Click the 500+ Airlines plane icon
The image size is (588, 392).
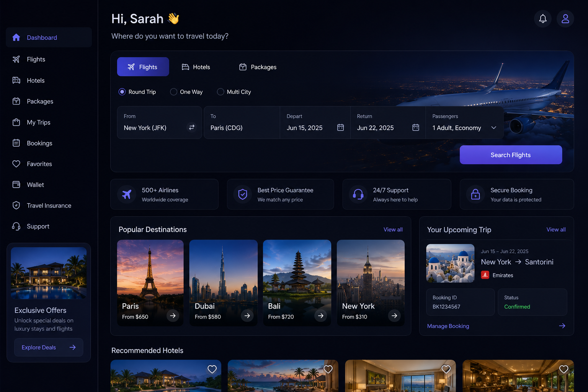pyautogui.click(x=127, y=194)
